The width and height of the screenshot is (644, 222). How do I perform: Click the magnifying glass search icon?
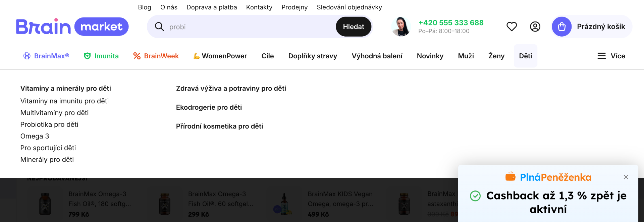[159, 26]
